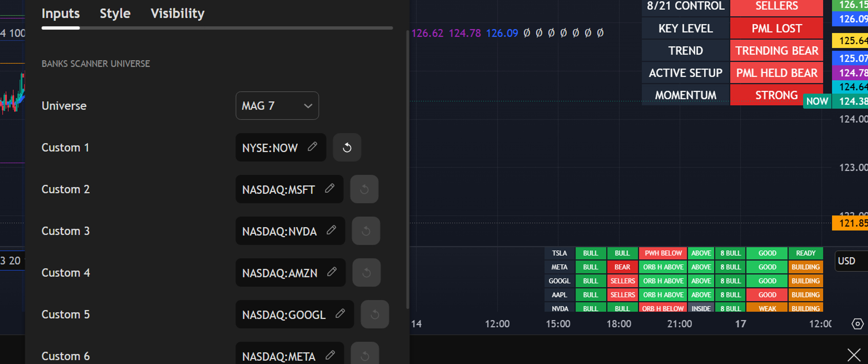This screenshot has height=364, width=868.
Task: Click the MOMENTUM cell
Action: (686, 95)
